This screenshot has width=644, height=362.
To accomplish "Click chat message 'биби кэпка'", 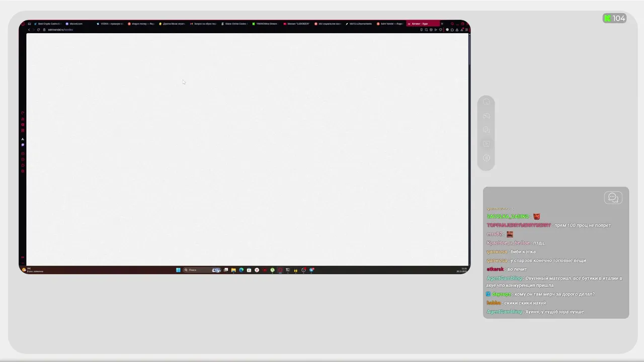I will point(523,251).
